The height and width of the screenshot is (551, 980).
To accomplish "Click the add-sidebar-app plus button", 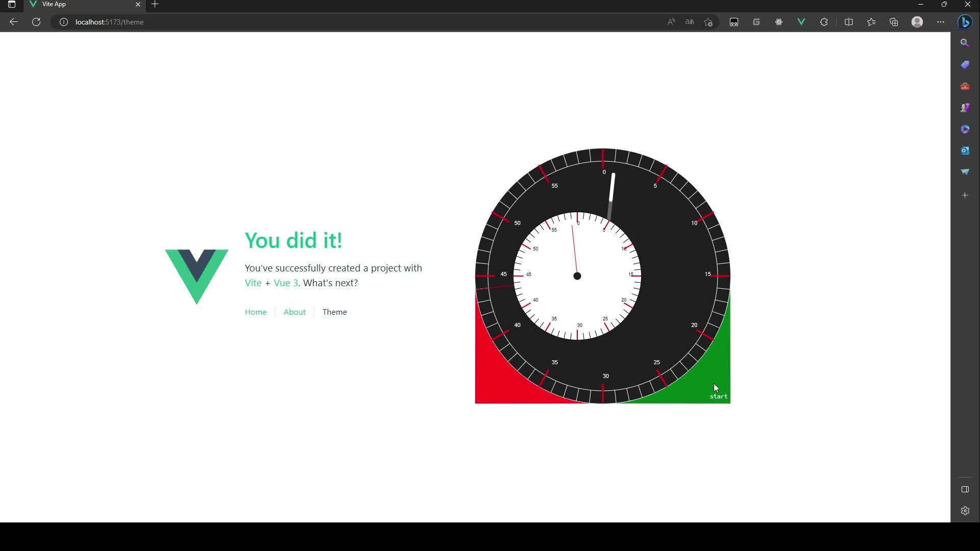I will (965, 195).
